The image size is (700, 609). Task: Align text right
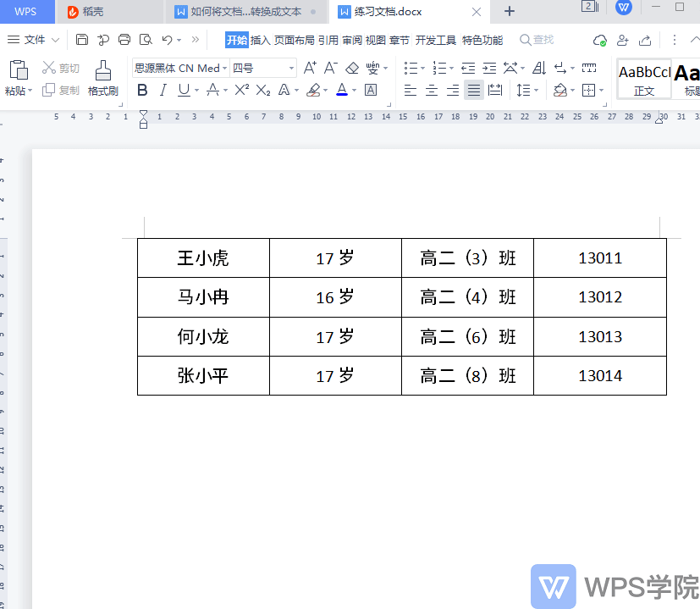tap(453, 91)
